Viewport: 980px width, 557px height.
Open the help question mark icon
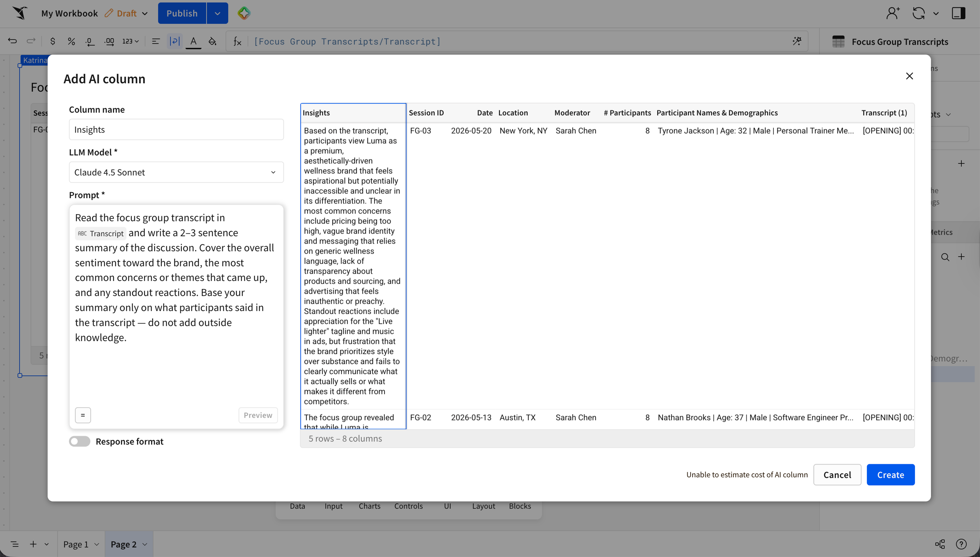pos(961,544)
